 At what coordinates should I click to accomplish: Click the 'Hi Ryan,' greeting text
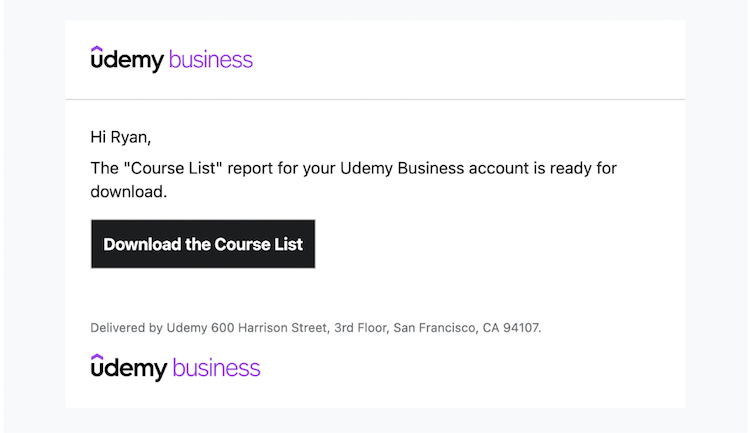click(x=121, y=137)
